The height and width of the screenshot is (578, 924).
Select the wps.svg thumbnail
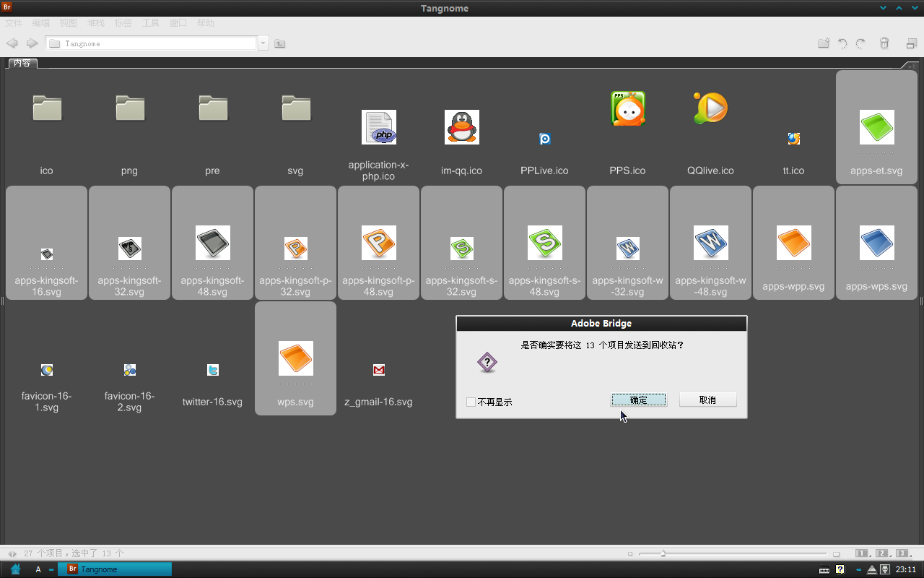(x=295, y=358)
